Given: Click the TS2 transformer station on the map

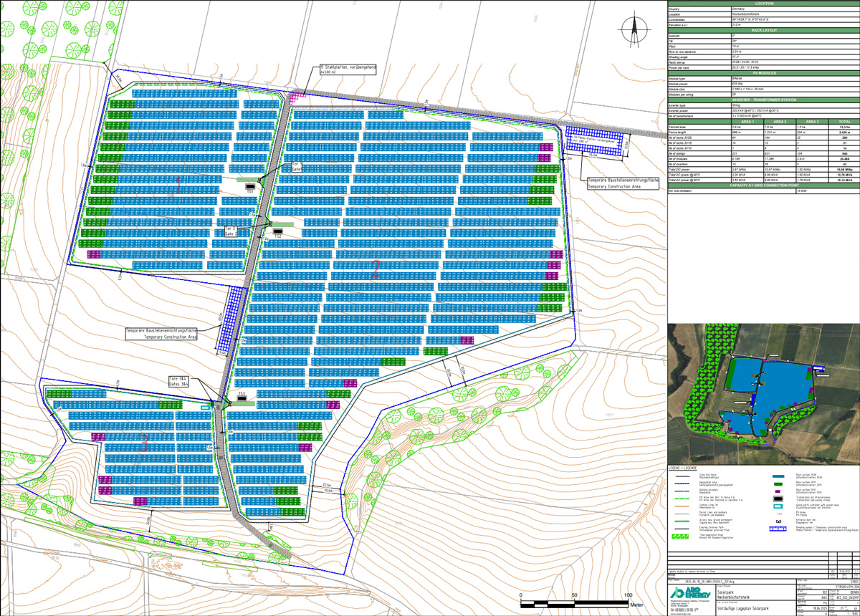Looking at the screenshot, I should tap(278, 231).
